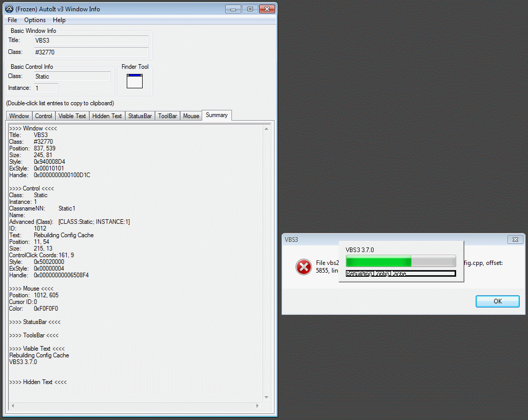Click the 'ExStyle: 0x00010101' line
Screen dimensions: 528x420
[36, 168]
